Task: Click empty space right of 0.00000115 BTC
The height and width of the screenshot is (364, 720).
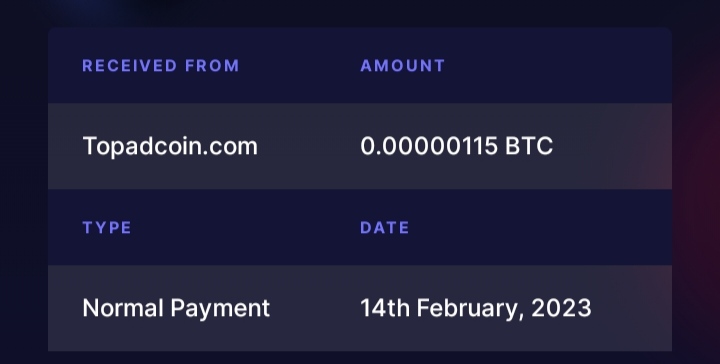Action: (x=611, y=146)
